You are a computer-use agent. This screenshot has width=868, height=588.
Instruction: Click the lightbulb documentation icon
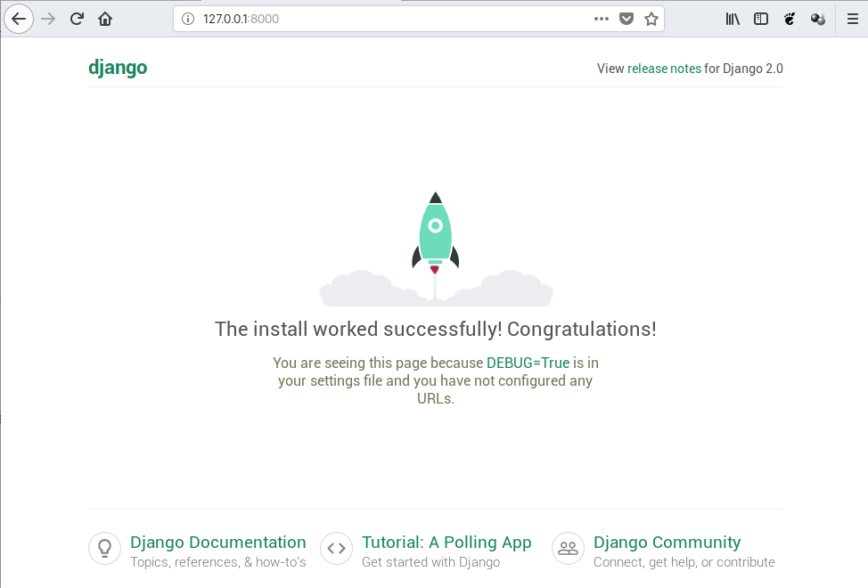pos(104,548)
